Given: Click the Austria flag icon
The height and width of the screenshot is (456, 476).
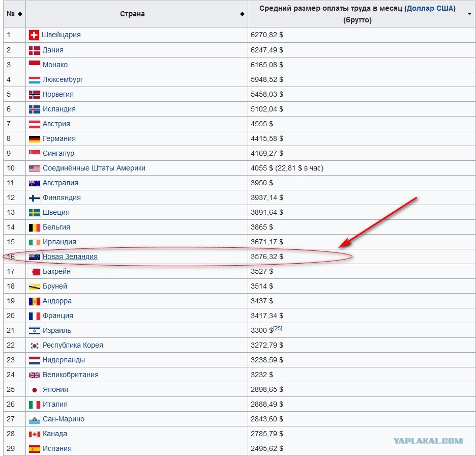Looking at the screenshot, I should pyautogui.click(x=34, y=124).
